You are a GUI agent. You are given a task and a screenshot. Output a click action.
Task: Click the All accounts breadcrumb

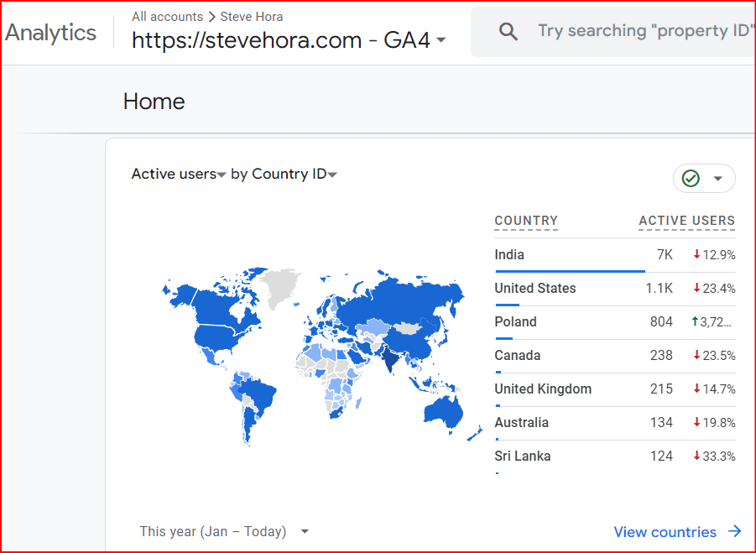(167, 17)
